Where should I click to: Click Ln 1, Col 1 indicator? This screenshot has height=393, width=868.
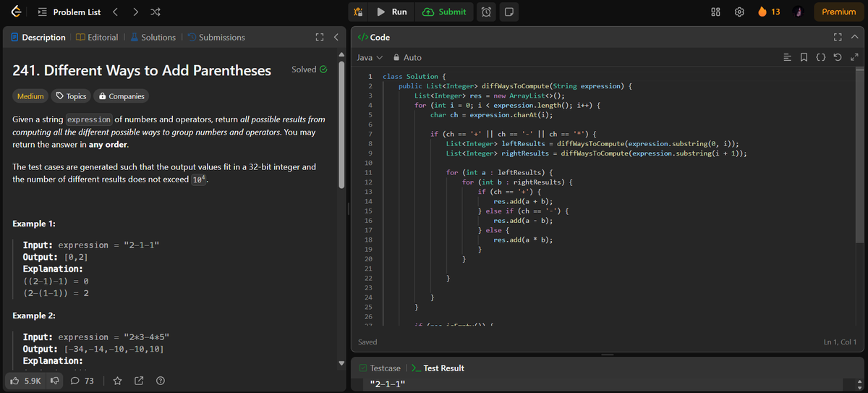[840, 342]
